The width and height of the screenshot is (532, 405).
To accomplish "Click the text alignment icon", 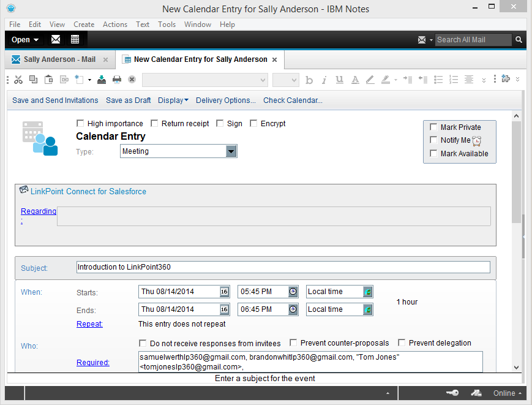I will pos(469,80).
